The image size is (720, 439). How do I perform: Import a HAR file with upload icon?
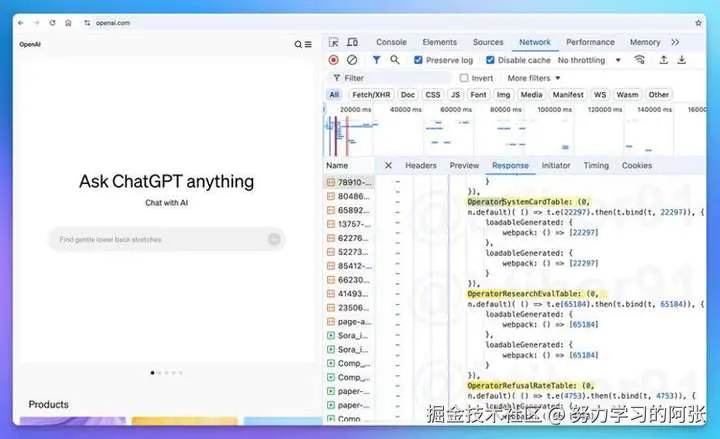(664, 60)
